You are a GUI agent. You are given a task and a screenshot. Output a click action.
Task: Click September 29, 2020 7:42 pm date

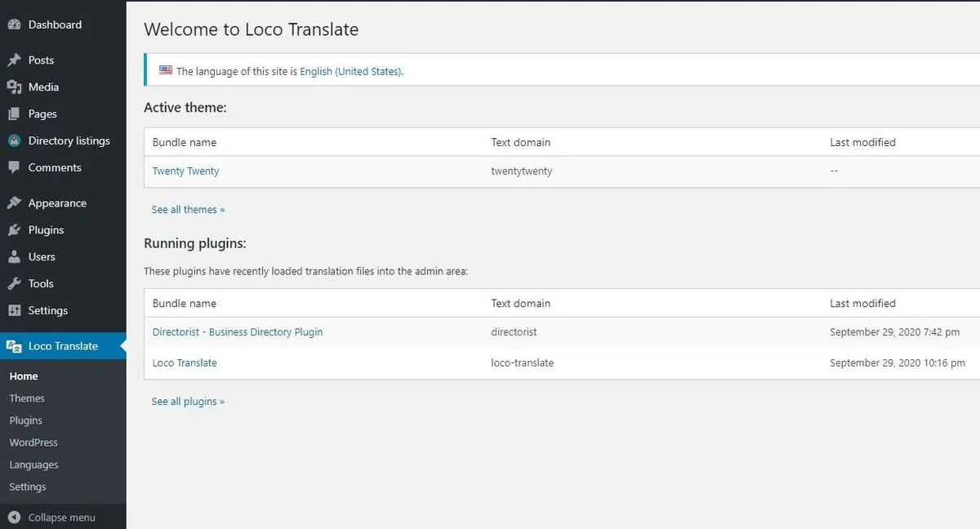click(895, 332)
